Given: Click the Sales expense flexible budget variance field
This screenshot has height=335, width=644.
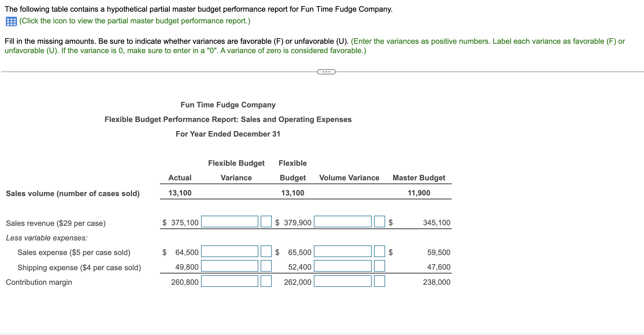Looking at the screenshot, I should click(230, 252).
